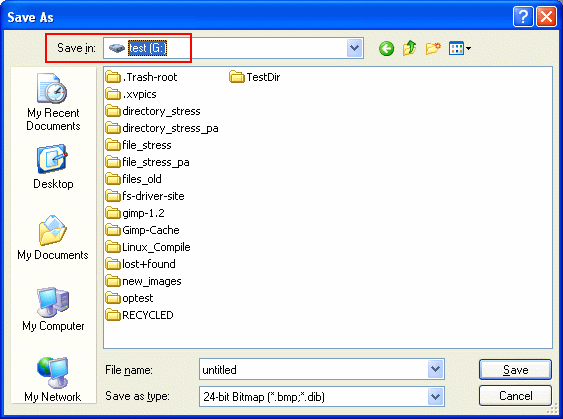Click the Help question mark button
Screen dimensions: 563x419
click(523, 17)
